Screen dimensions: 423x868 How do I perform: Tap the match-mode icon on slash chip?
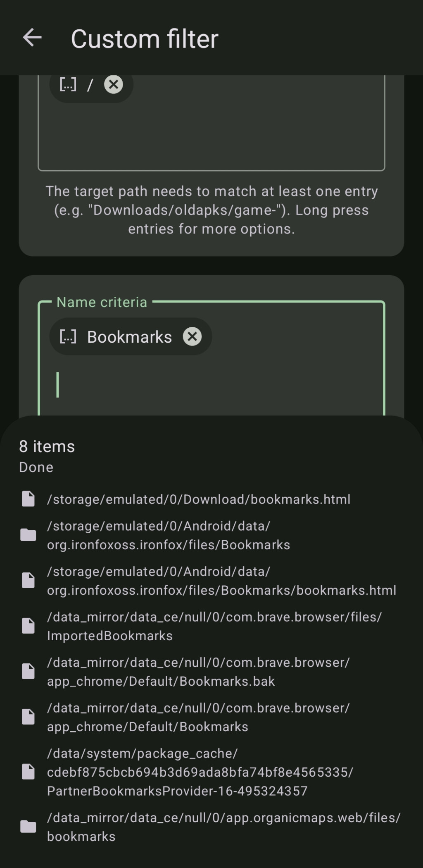pos(68,85)
